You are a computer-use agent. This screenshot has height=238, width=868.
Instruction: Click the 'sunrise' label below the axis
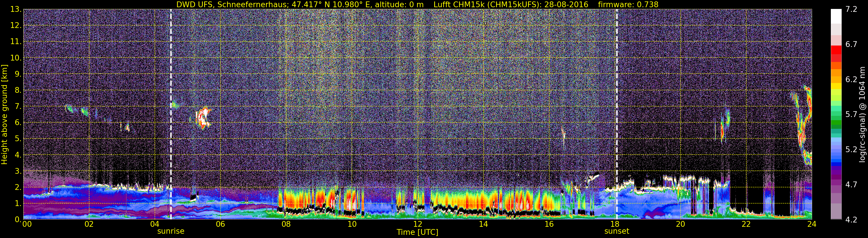click(171, 231)
